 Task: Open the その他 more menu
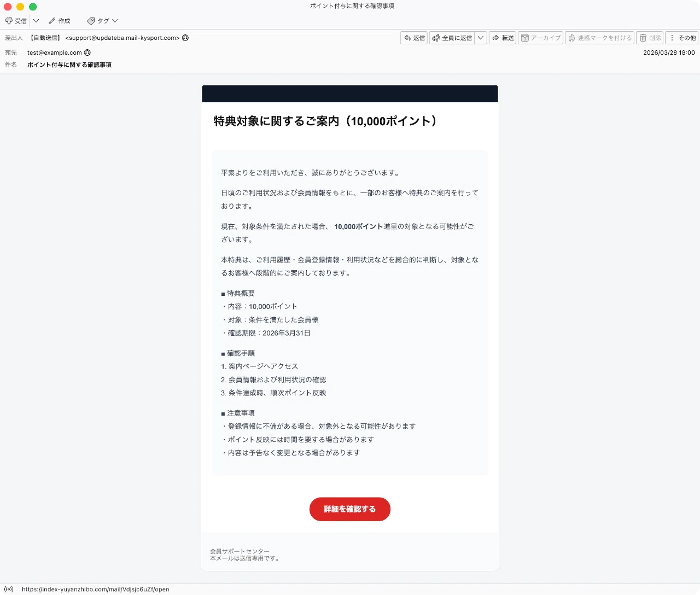(682, 38)
